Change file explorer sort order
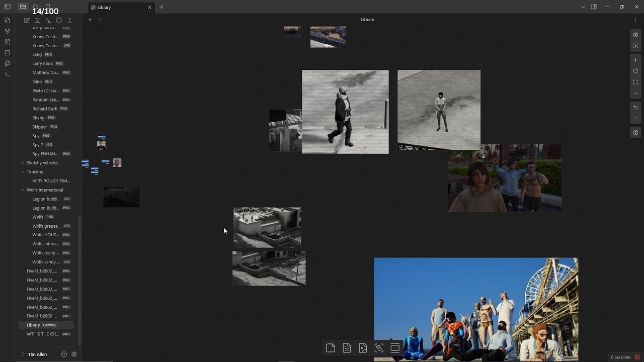 click(x=48, y=21)
